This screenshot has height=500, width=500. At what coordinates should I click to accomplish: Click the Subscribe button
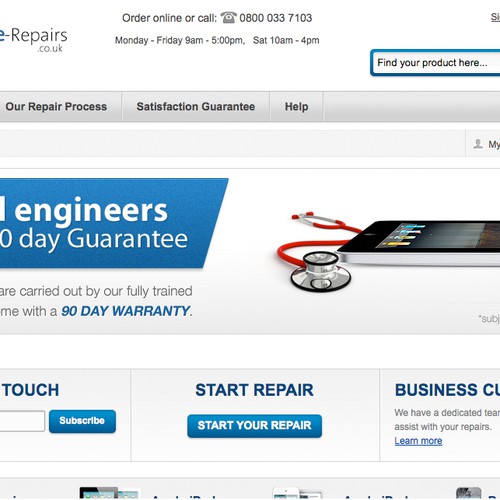[82, 421]
